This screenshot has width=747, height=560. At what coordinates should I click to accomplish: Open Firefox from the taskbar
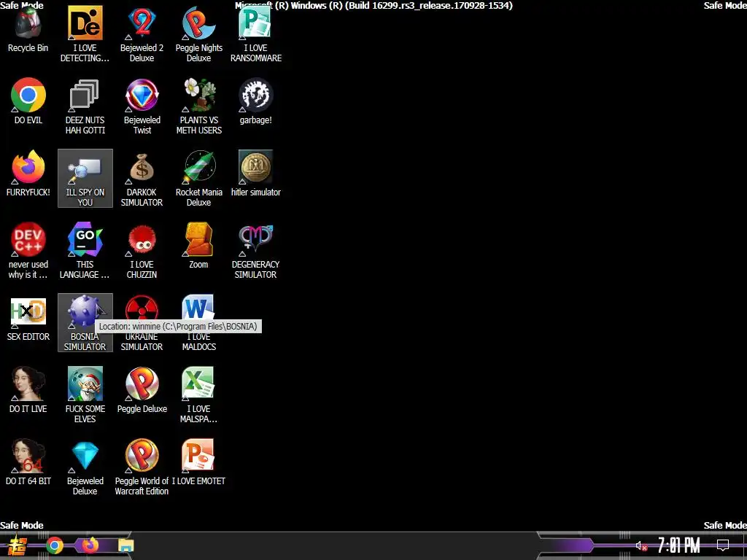(x=90, y=545)
